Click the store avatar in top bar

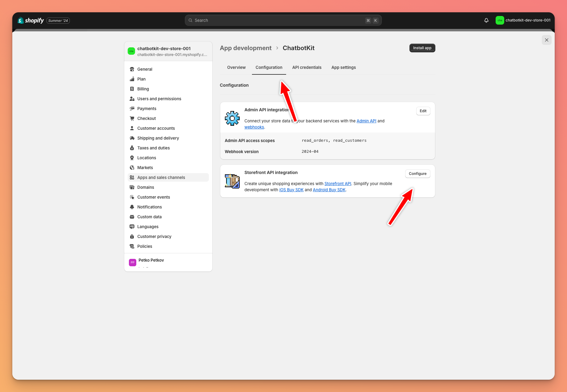[500, 20]
